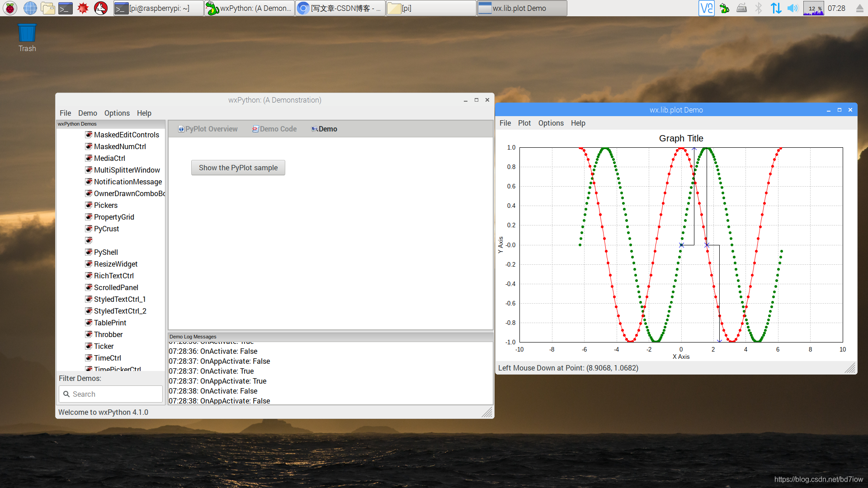Open Options menu in wx.lib.plot Demo

(551, 123)
